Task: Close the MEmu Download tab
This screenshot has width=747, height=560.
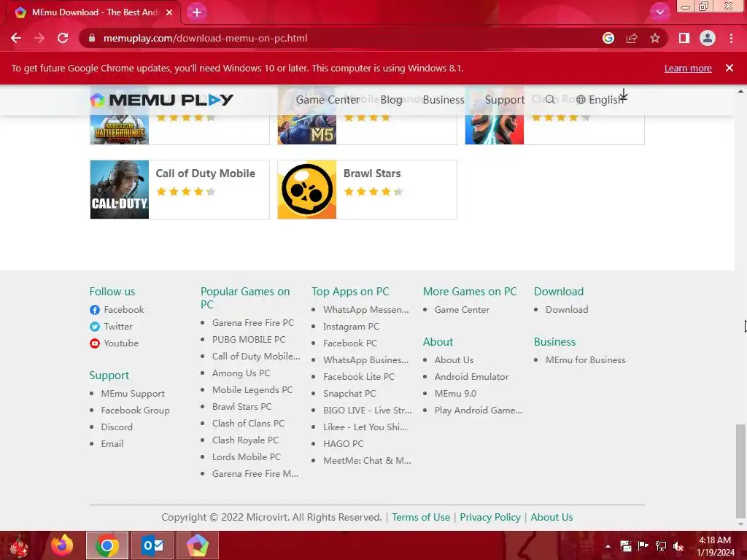Action: click(x=169, y=12)
